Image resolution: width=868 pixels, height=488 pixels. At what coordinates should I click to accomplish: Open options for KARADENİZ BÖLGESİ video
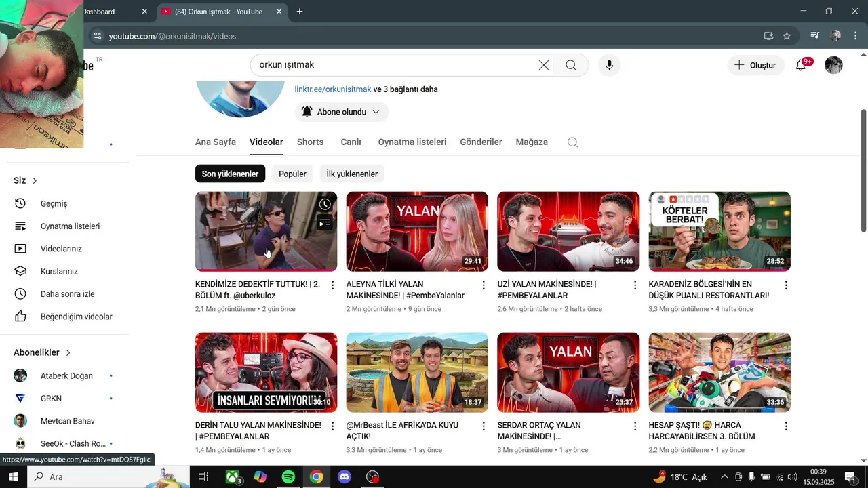click(x=786, y=285)
